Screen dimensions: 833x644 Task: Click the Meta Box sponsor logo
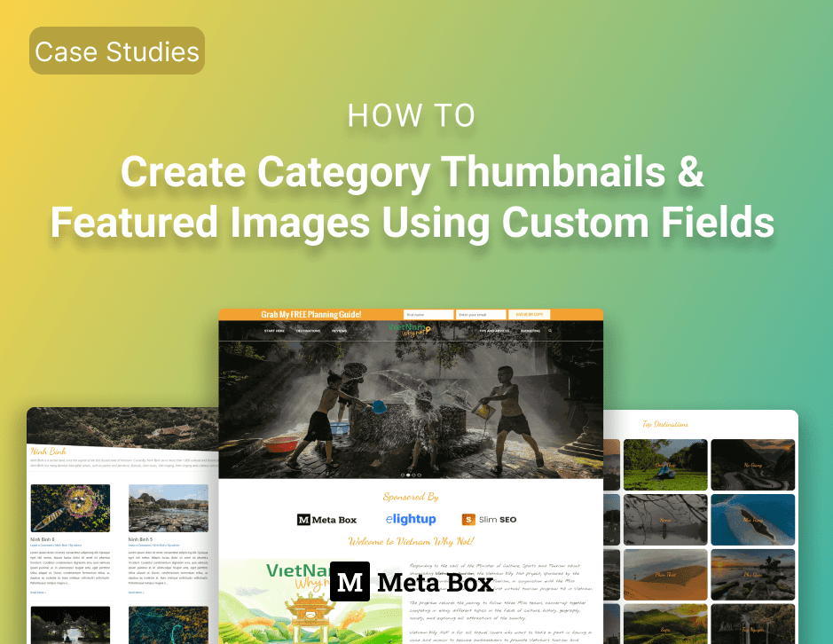(x=326, y=520)
